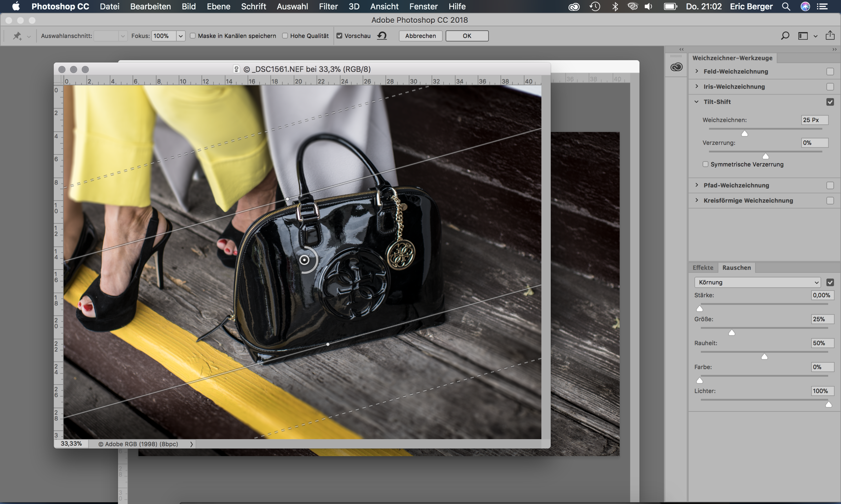Expand Kreisförmige Weichzeichnung section
This screenshot has height=504, width=841.
697,201
